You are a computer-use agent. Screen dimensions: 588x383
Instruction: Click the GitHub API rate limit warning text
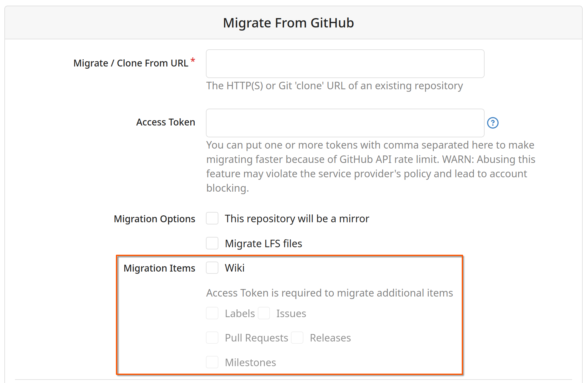coord(370,166)
